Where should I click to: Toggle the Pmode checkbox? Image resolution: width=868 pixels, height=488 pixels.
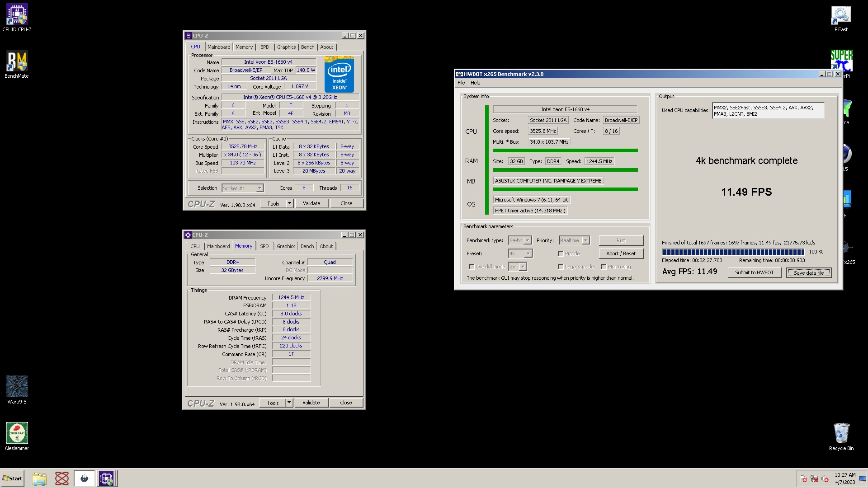[561, 253]
